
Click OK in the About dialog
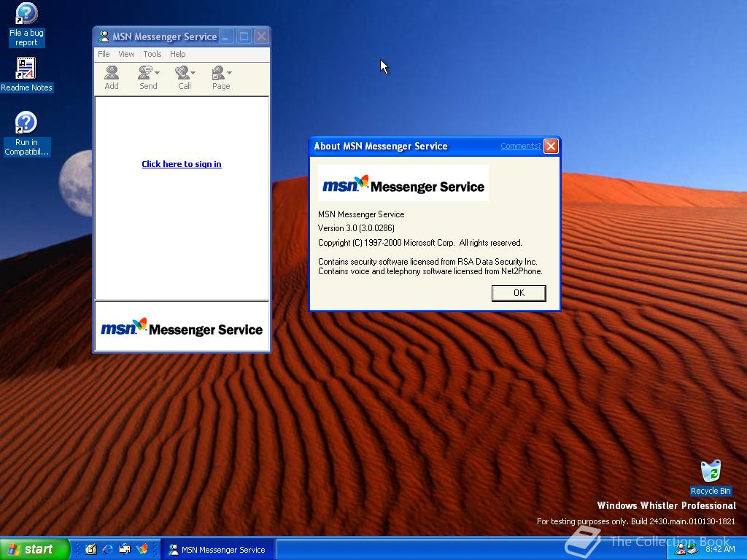pyautogui.click(x=519, y=293)
